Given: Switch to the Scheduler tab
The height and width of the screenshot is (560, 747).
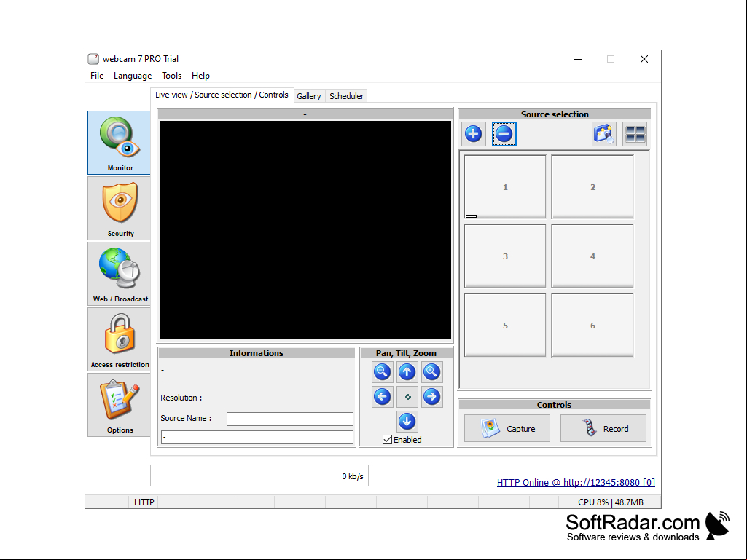Looking at the screenshot, I should point(346,95).
